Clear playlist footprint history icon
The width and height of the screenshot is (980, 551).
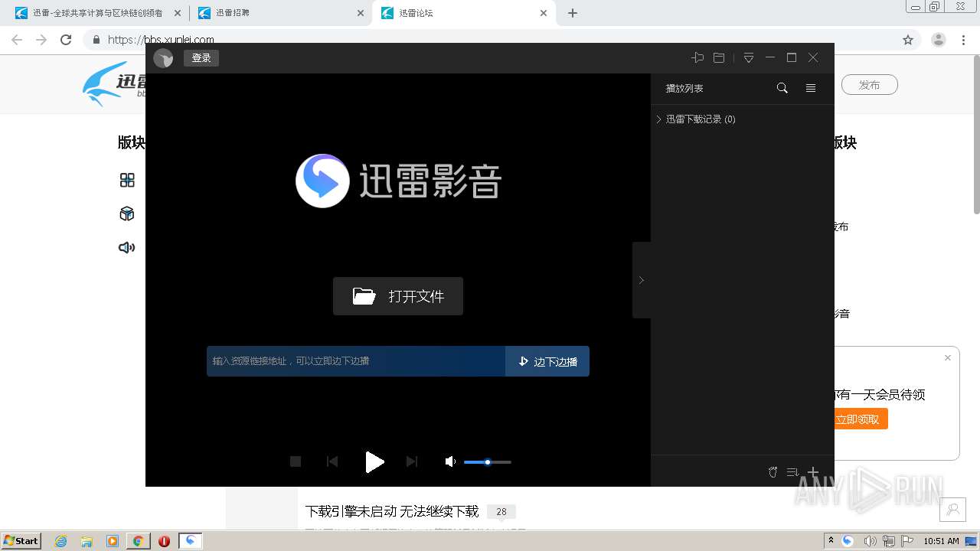click(x=773, y=472)
